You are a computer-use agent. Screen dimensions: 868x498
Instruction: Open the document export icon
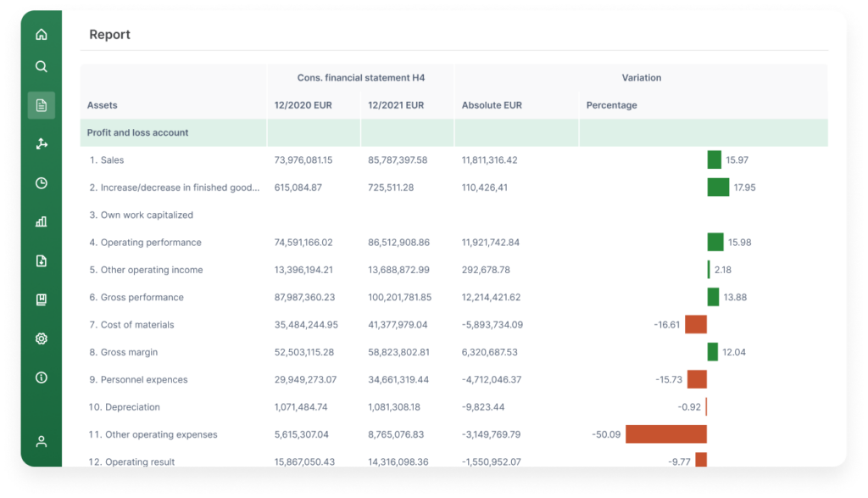[x=41, y=260]
